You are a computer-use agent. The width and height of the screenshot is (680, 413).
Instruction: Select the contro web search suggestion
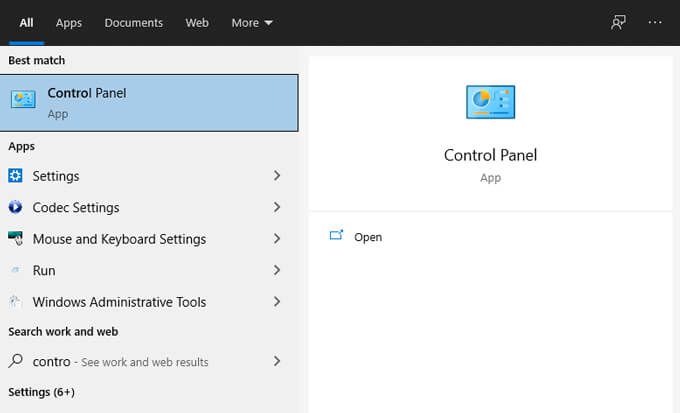click(149, 361)
